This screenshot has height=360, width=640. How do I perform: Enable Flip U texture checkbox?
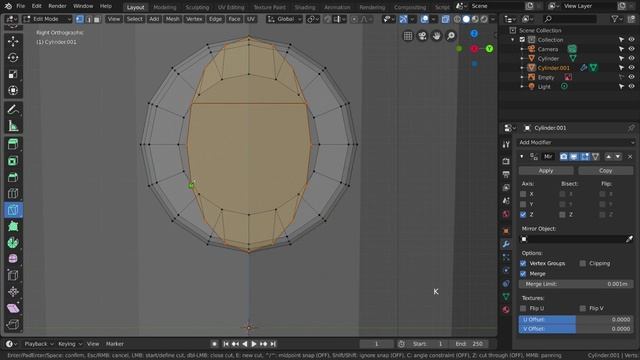pos(523,308)
